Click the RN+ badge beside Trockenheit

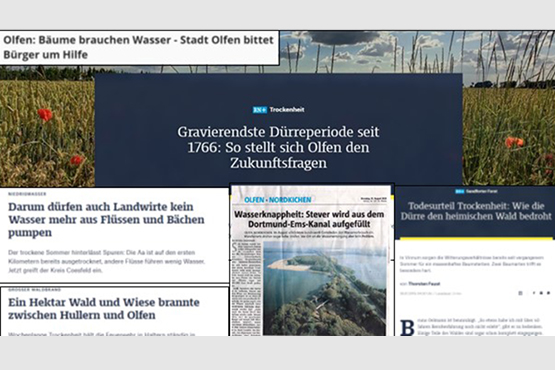[x=260, y=110]
